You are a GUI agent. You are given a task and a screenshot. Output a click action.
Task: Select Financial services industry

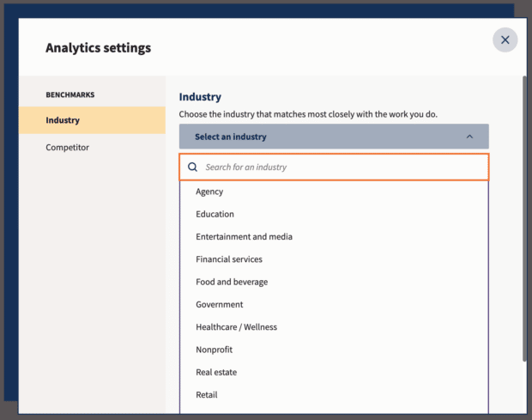click(x=229, y=259)
